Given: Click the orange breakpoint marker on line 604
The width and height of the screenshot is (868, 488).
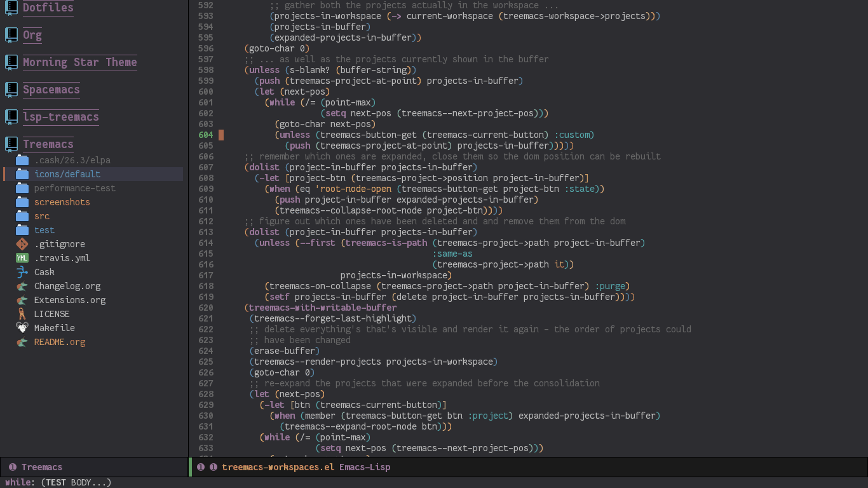Looking at the screenshot, I should pyautogui.click(x=221, y=135).
